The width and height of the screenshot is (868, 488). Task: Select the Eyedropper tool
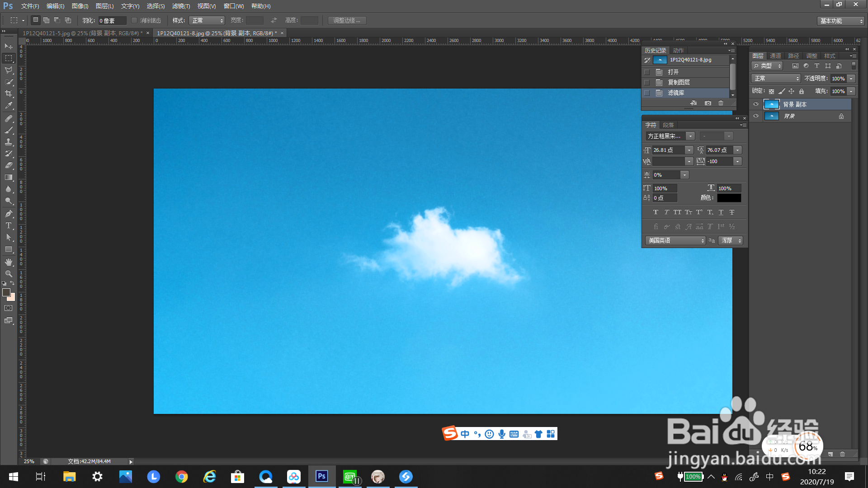(9, 106)
